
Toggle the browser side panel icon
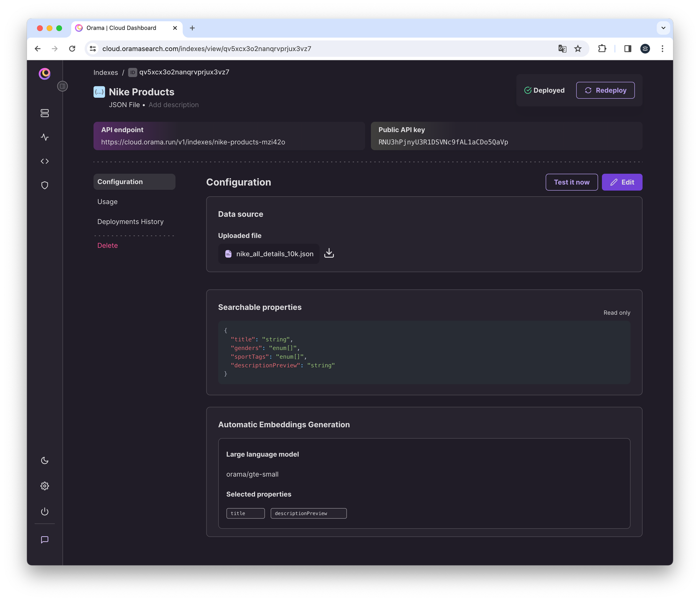(x=628, y=49)
